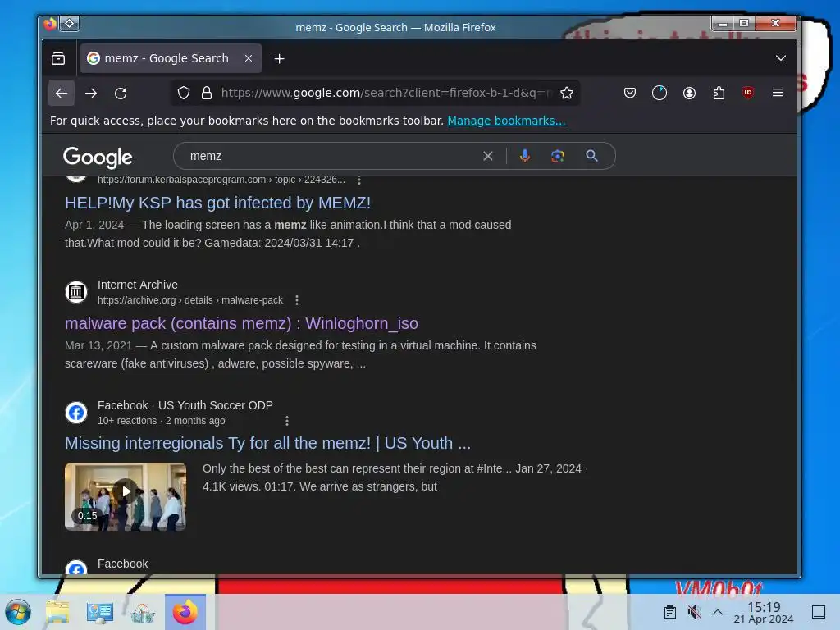840x630 pixels.
Task: Click the Manage bookmarks link
Action: [506, 121]
